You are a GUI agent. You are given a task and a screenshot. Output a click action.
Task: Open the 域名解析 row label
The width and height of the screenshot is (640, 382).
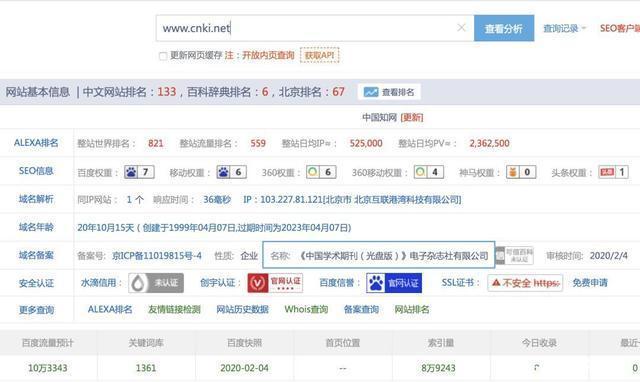point(36,199)
